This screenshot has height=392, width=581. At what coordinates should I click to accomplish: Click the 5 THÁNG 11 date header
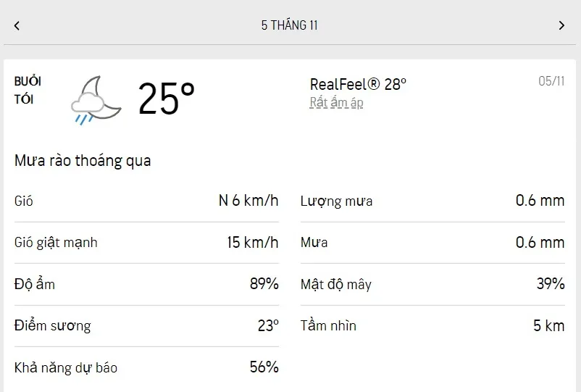coord(290,25)
